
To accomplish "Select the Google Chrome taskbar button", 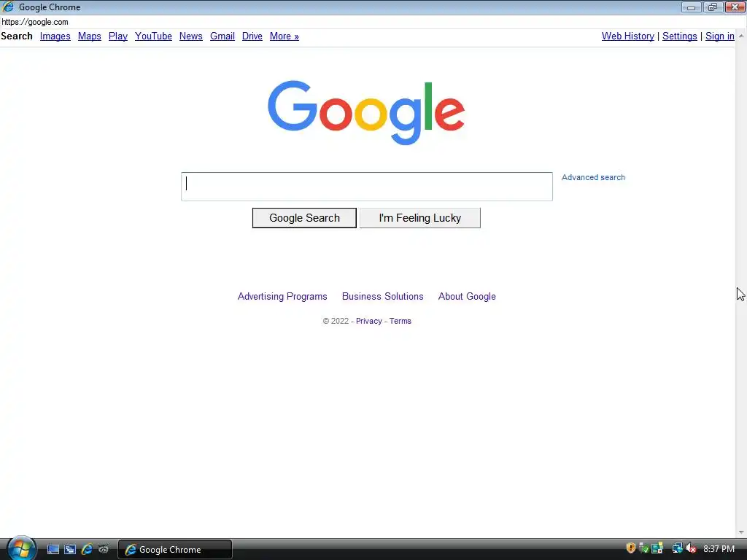I will [174, 550].
